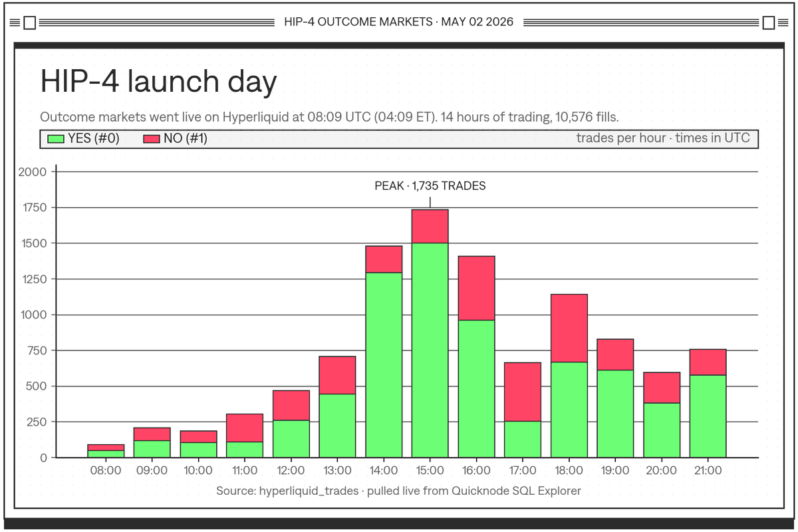798x532 pixels.
Task: Click the green YES segment of the 10:00 bar
Action: click(x=198, y=450)
